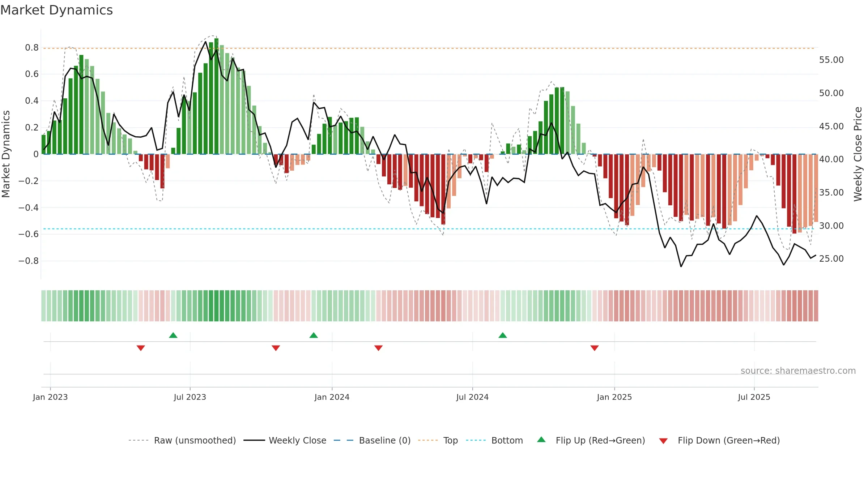Click the Jul 2025 axis label
868x488 pixels.
point(754,397)
